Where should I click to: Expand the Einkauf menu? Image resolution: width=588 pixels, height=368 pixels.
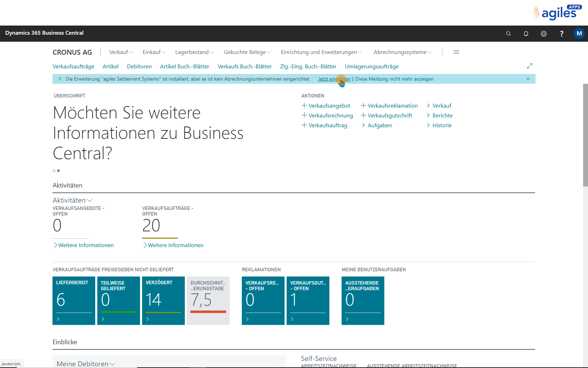point(154,52)
